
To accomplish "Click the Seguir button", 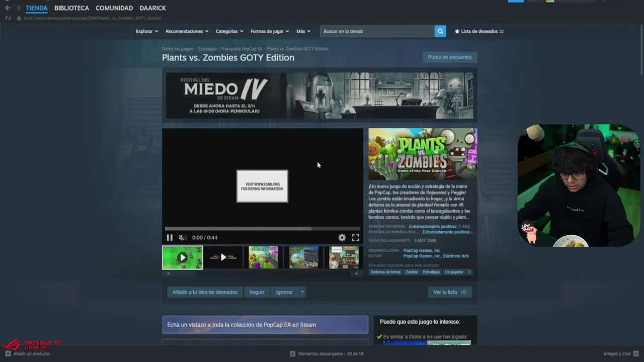I will point(257,292).
